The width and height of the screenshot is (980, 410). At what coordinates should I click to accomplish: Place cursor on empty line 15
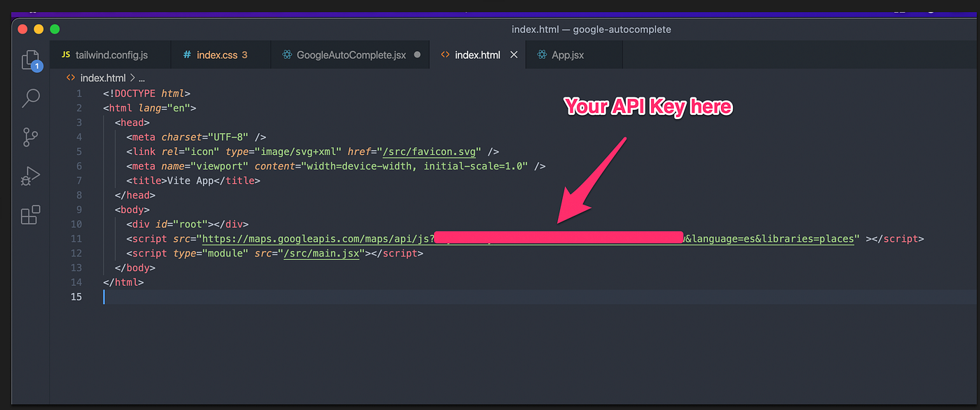[105, 296]
